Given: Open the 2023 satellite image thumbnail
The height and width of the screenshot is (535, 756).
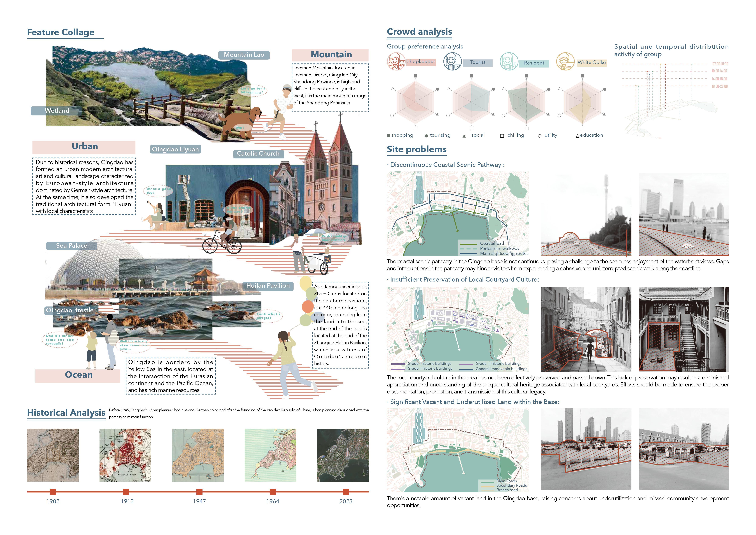Looking at the screenshot, I should coord(343,455).
